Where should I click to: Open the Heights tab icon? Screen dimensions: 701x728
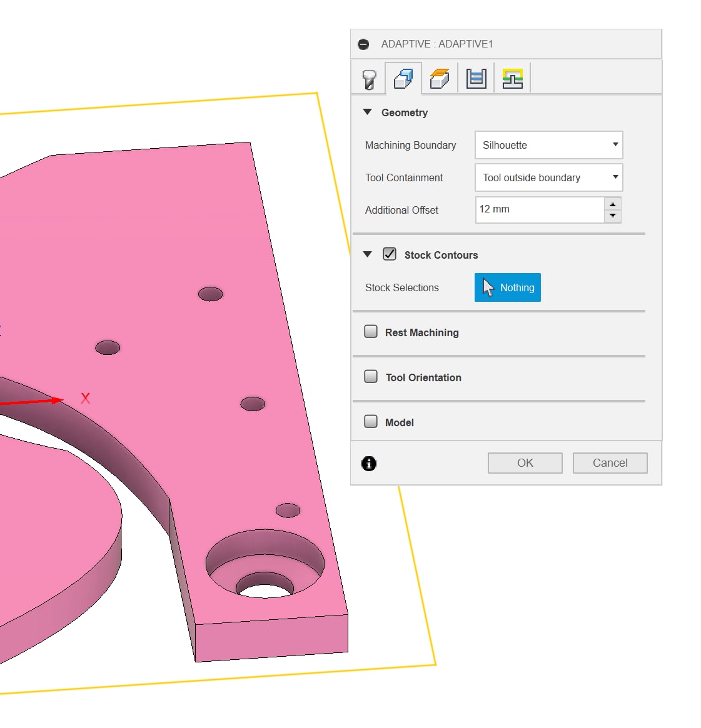[440, 79]
